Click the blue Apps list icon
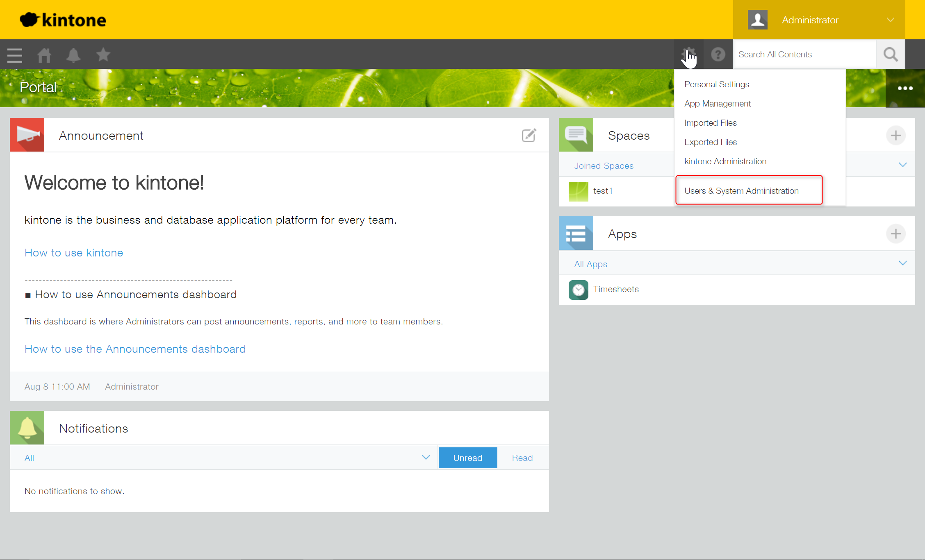The height and width of the screenshot is (560, 925). [x=576, y=234]
